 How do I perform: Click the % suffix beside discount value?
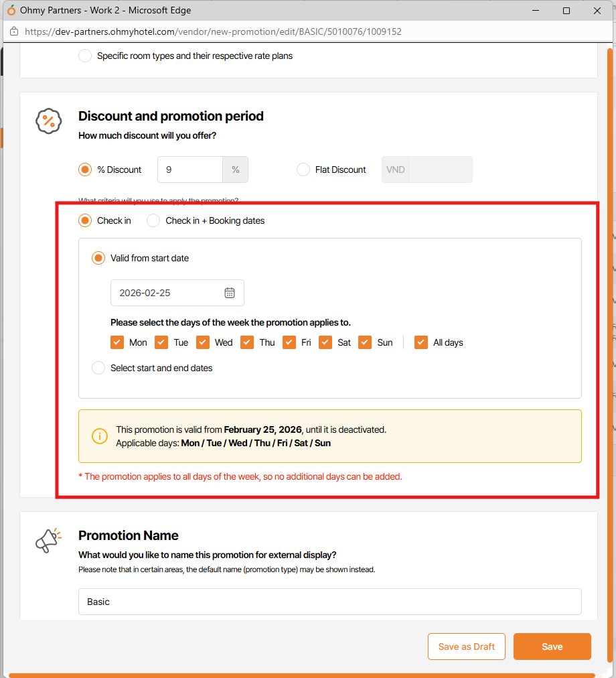(235, 169)
